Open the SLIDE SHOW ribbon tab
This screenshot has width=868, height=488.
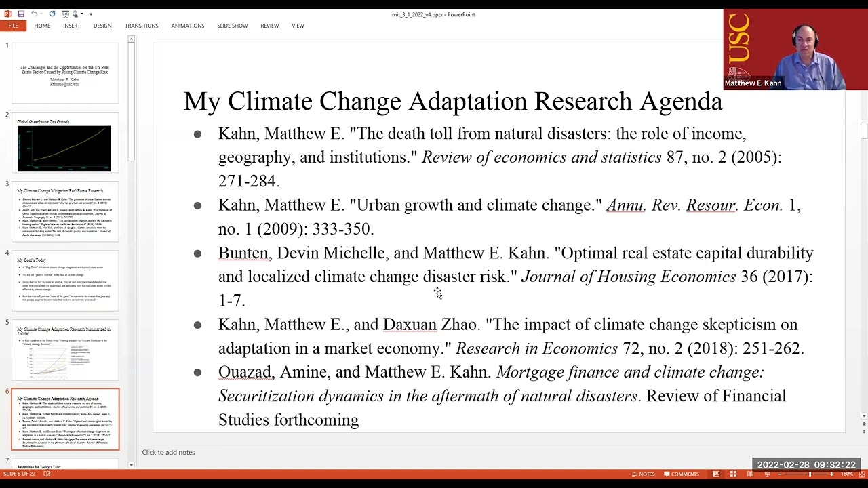(233, 26)
